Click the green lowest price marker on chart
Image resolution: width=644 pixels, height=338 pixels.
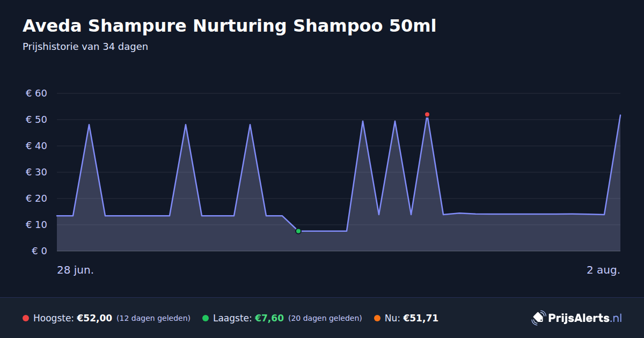[298, 231]
